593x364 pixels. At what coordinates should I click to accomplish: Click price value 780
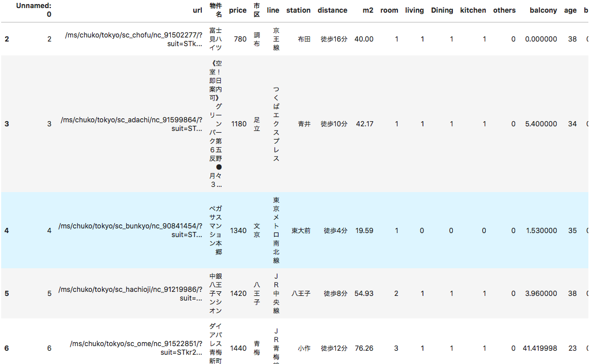pyautogui.click(x=240, y=39)
